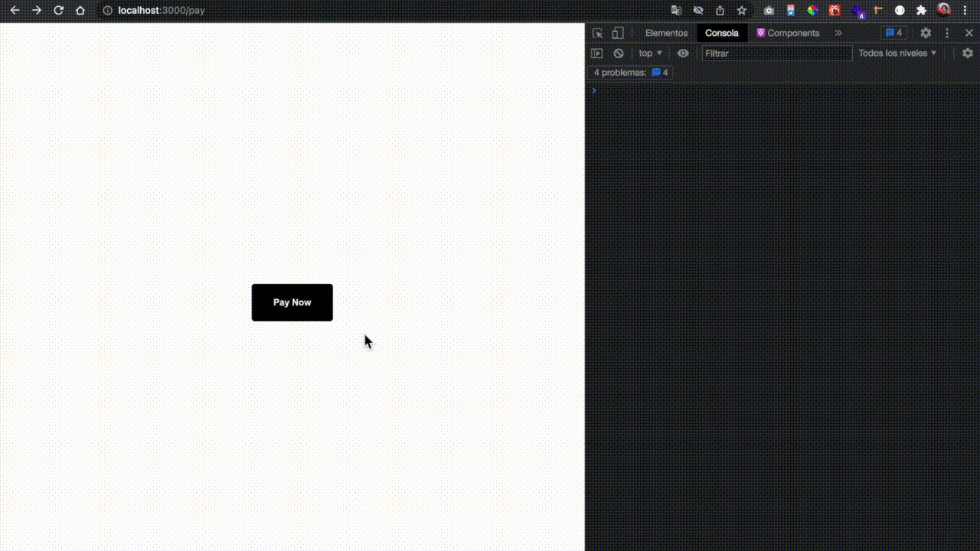The image size is (980, 551).
Task: Clear the console
Action: pyautogui.click(x=619, y=53)
